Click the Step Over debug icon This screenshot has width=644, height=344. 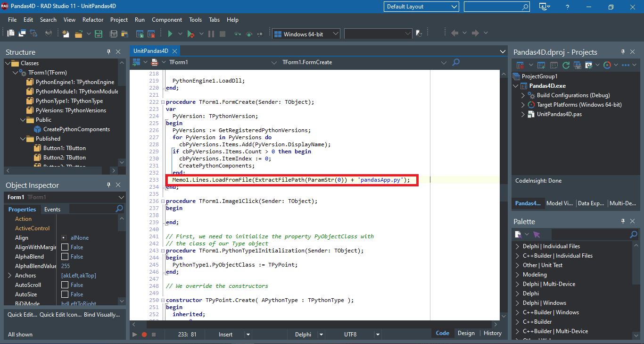pyautogui.click(x=249, y=34)
